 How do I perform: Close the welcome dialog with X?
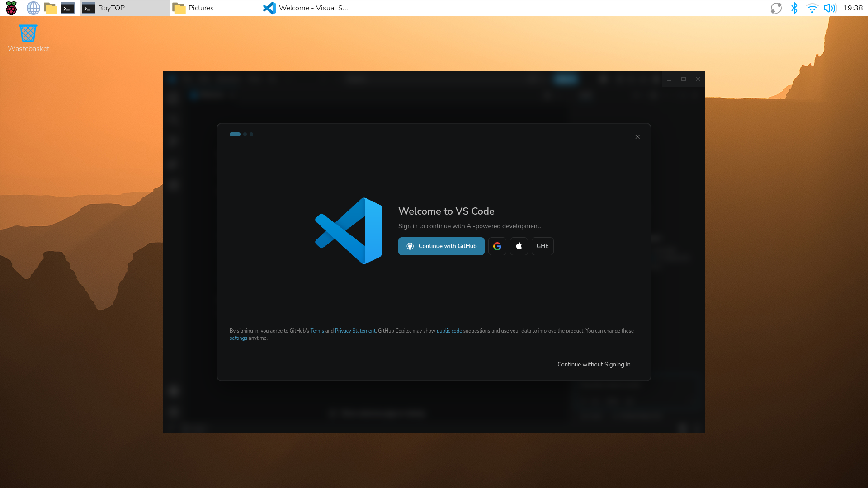(637, 137)
